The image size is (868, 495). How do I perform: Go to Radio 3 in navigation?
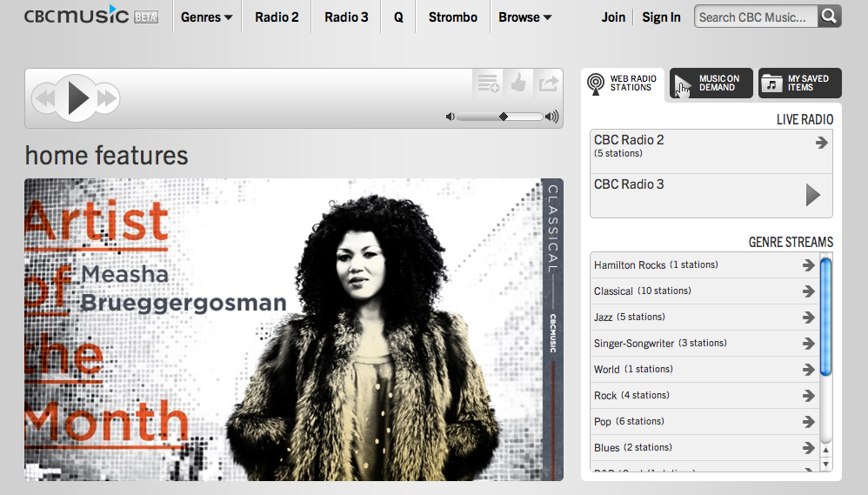point(346,17)
